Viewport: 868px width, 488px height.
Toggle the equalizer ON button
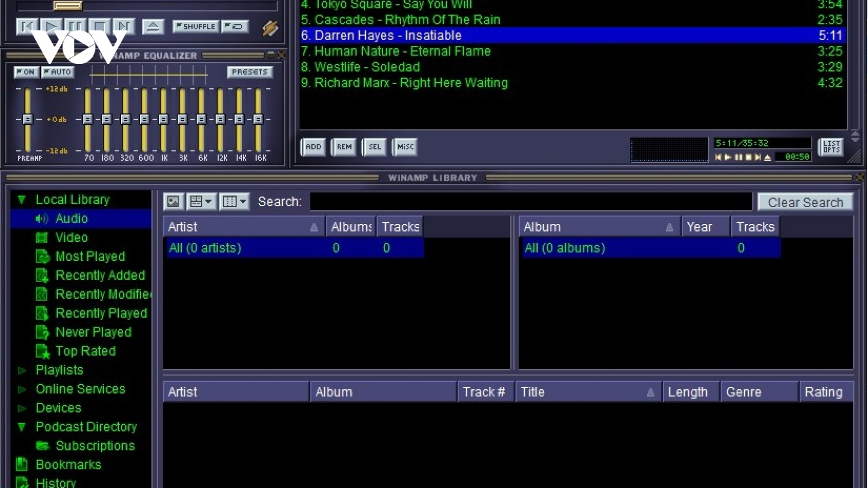pyautogui.click(x=25, y=72)
